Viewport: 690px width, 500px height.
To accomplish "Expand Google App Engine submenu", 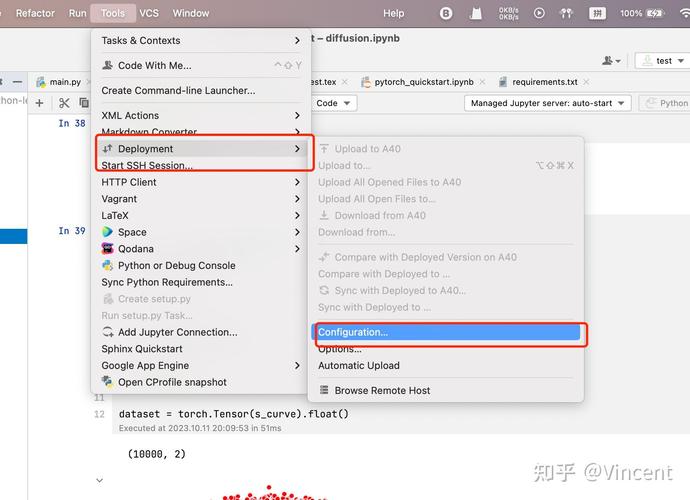I will pyautogui.click(x=201, y=366).
